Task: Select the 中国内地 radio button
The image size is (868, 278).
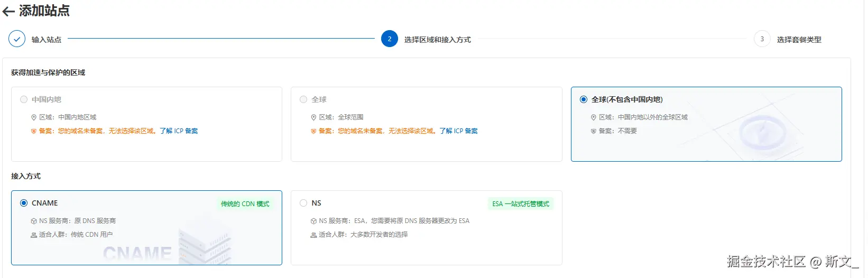Action: pos(24,99)
